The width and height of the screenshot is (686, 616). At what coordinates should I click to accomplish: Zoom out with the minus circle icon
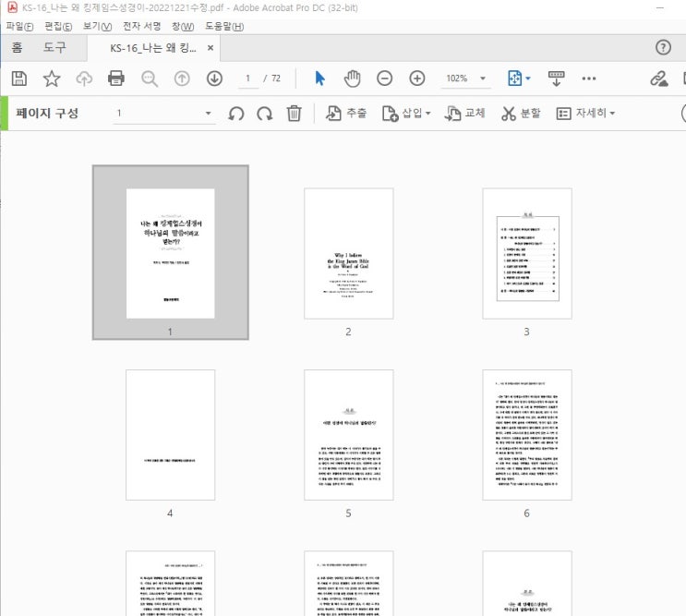(x=385, y=79)
